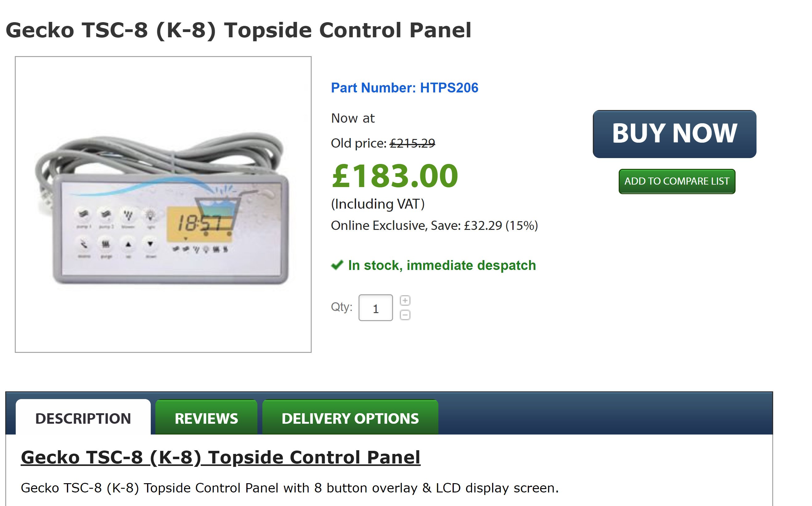Click the 'In stock, immediate despatch' message
812x506 pixels.
[x=441, y=265]
